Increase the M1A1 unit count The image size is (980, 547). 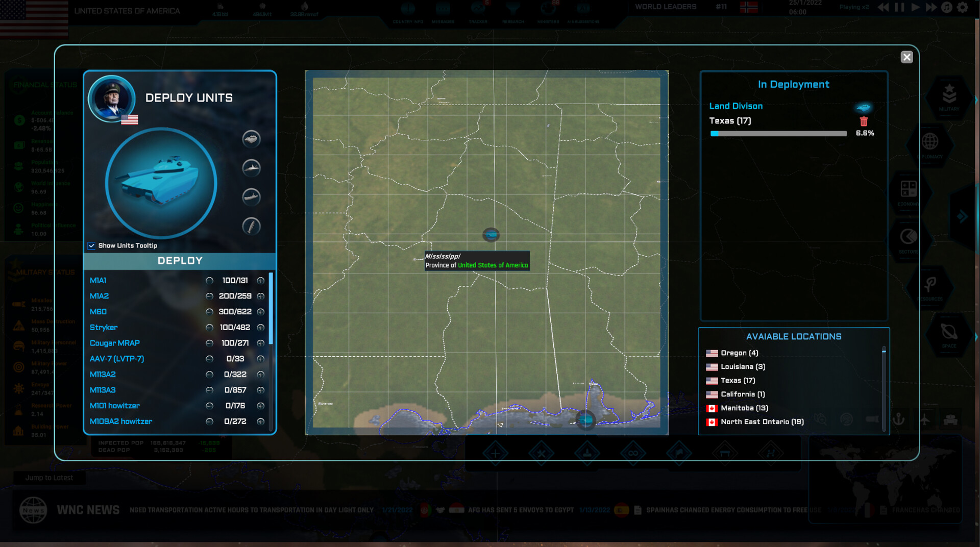[x=261, y=281]
